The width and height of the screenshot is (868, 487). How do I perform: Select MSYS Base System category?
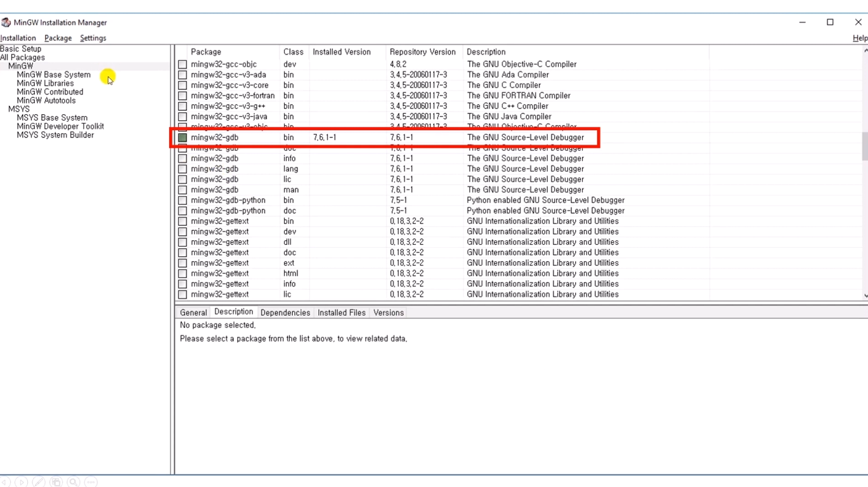(x=52, y=118)
